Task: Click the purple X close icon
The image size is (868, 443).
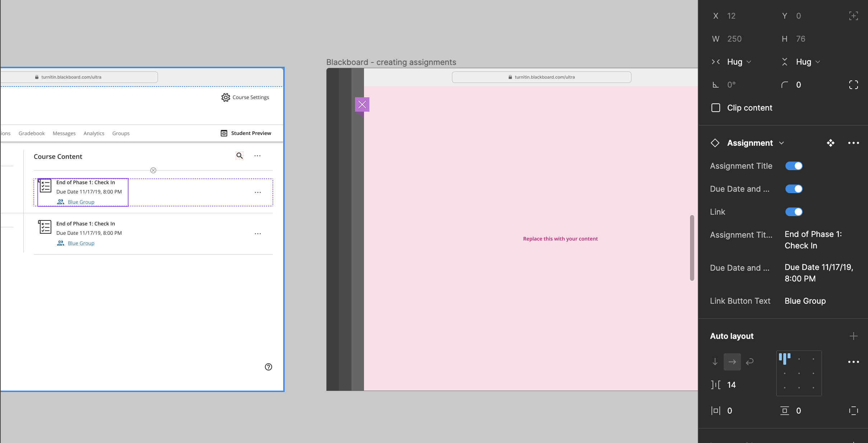Action: pos(362,104)
